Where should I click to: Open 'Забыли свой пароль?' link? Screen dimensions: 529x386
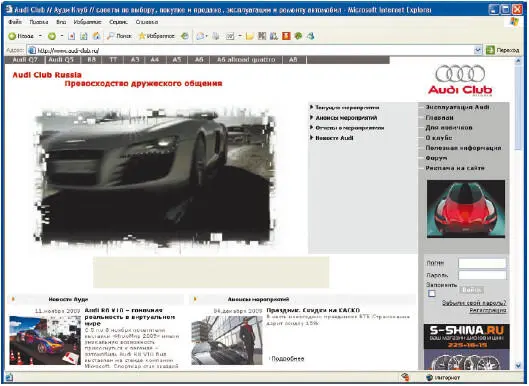click(474, 303)
